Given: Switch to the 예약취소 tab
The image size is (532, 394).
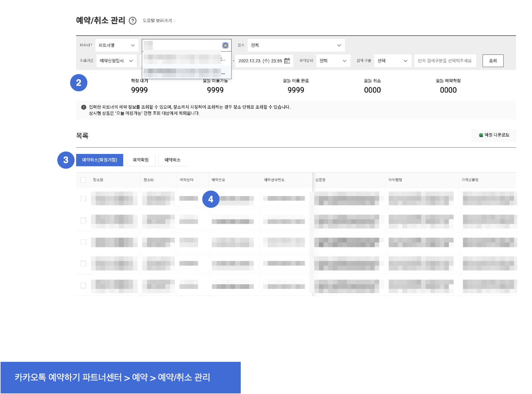Looking at the screenshot, I should click(x=172, y=160).
